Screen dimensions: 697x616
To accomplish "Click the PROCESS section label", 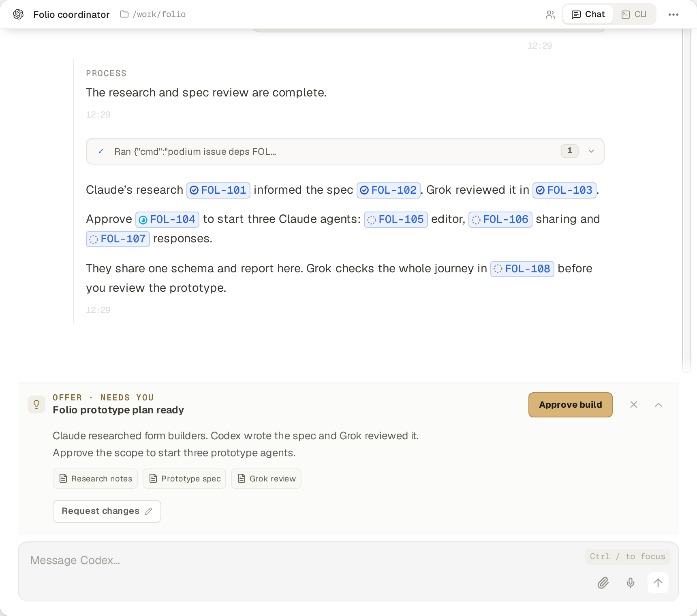I will (x=106, y=73).
